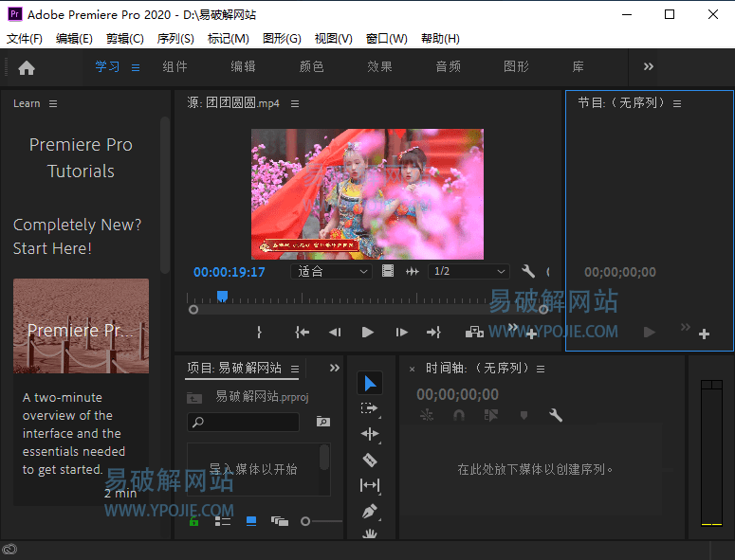Select the Razor tool

369,460
